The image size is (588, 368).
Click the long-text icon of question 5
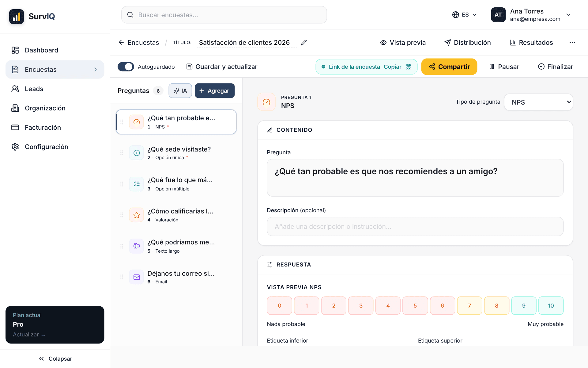click(x=137, y=246)
